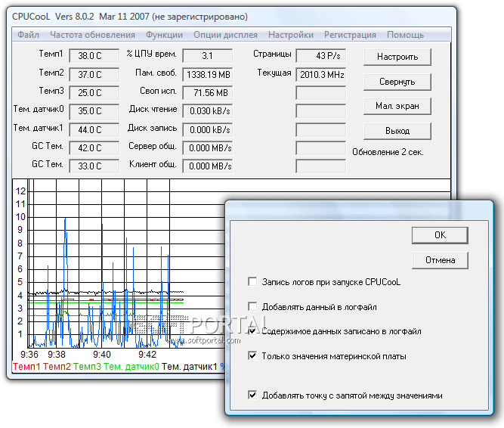The height and width of the screenshot is (428, 504).
Task: Click the Тем. датчик1 value 44.0 C
Action: 94,130
